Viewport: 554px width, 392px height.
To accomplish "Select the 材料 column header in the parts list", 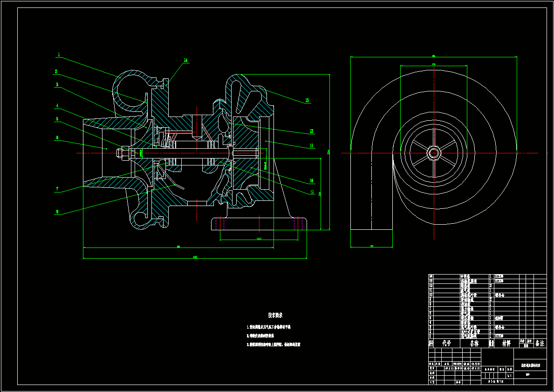I will (506, 343).
